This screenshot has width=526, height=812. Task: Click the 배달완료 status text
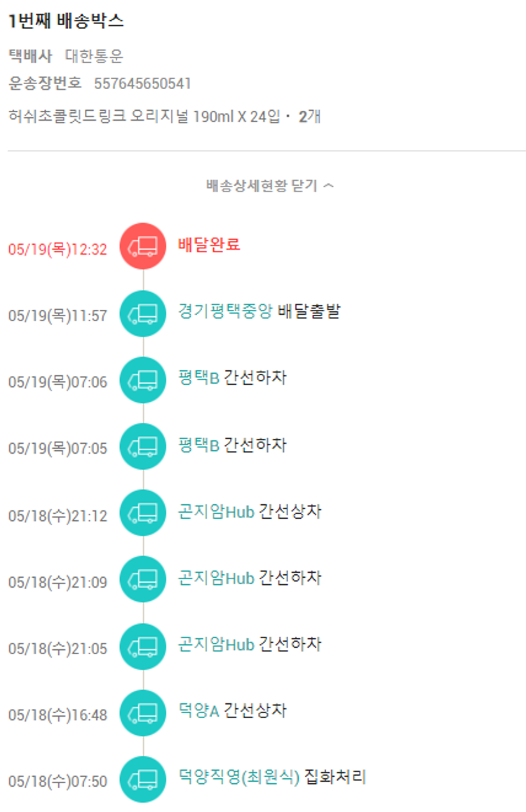click(x=209, y=245)
